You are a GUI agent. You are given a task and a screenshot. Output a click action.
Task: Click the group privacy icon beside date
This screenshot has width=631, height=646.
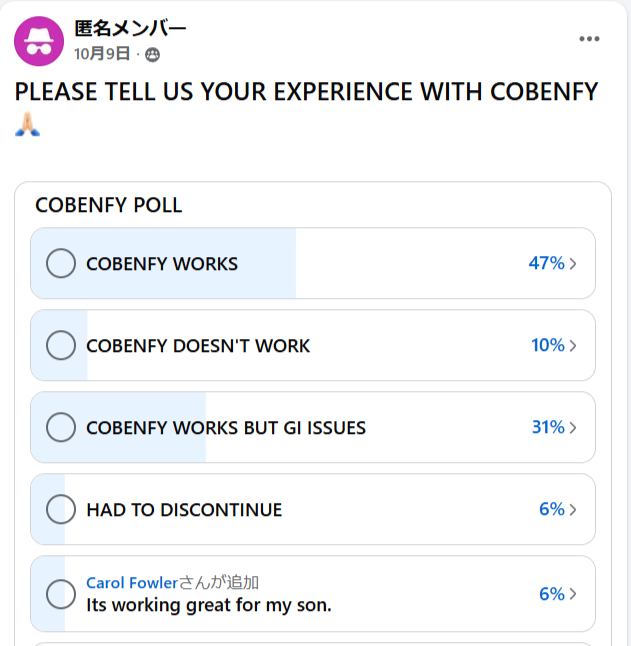tap(152, 54)
